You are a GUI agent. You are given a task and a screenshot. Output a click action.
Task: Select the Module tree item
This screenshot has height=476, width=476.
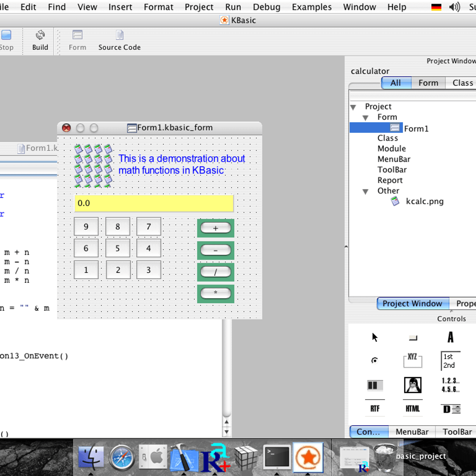tap(392, 148)
